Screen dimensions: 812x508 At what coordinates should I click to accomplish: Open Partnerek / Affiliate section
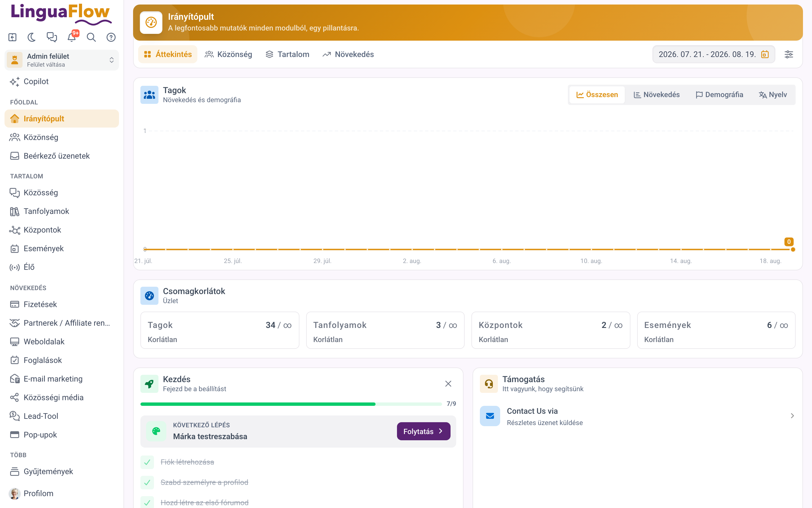[x=62, y=323]
